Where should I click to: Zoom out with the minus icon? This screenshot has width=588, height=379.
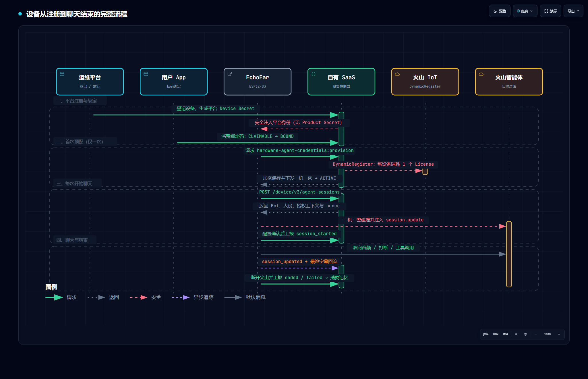pyautogui.click(x=536, y=334)
